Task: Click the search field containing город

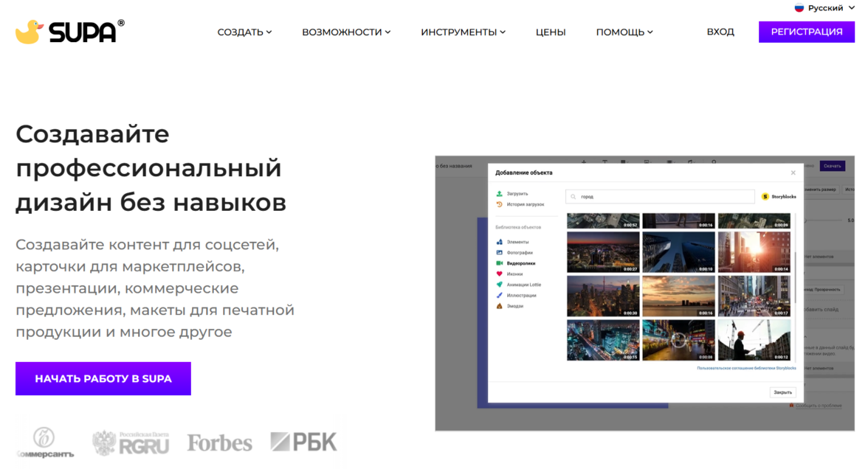Action: pyautogui.click(x=660, y=196)
